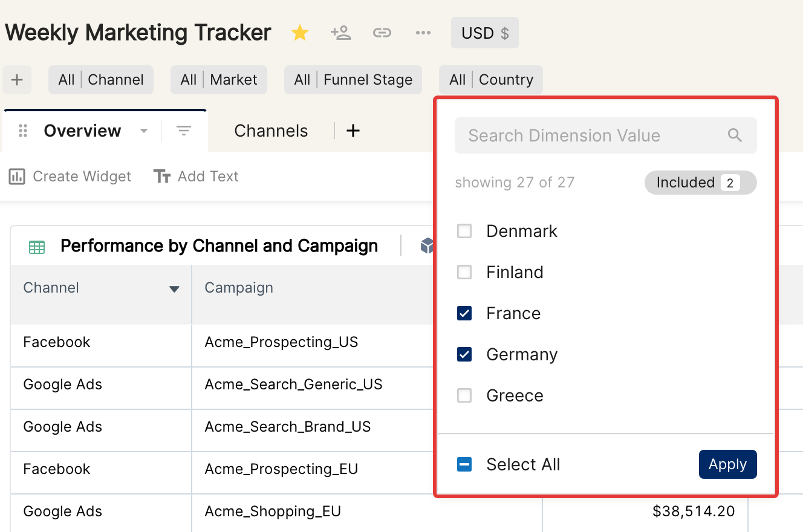Open the All Market filter dropdown
The image size is (803, 532).
(219, 80)
